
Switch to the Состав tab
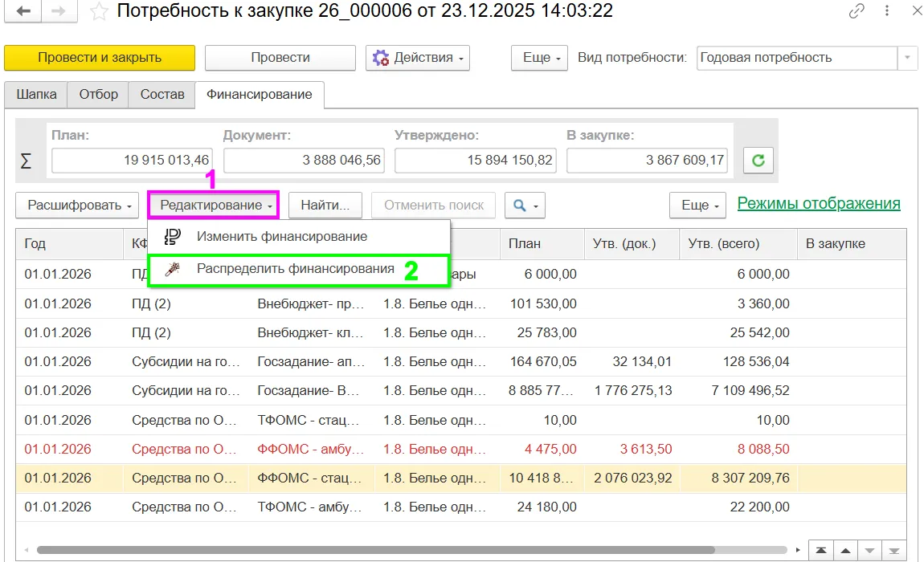tap(162, 94)
